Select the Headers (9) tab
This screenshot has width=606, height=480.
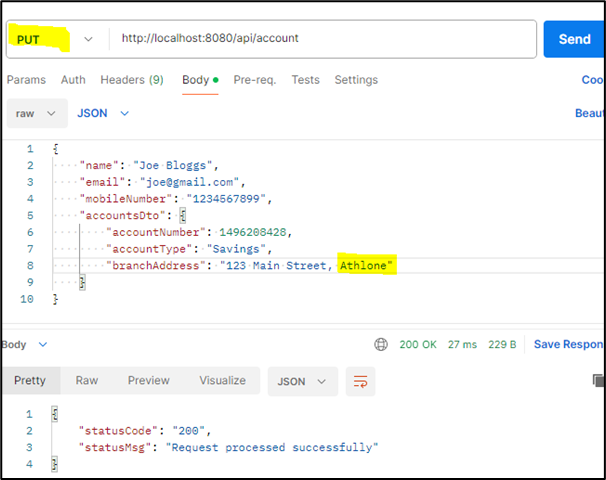(132, 80)
